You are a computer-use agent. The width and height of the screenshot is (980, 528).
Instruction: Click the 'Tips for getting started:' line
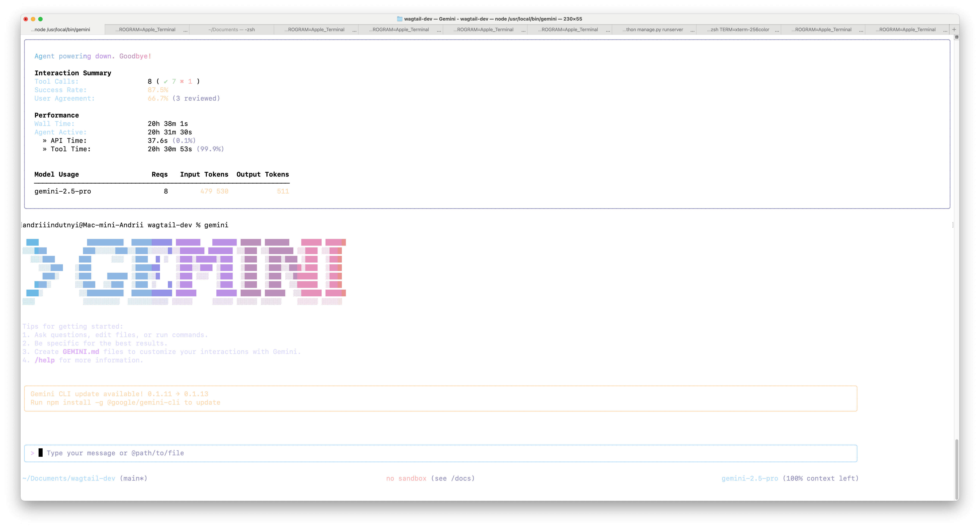click(x=73, y=326)
